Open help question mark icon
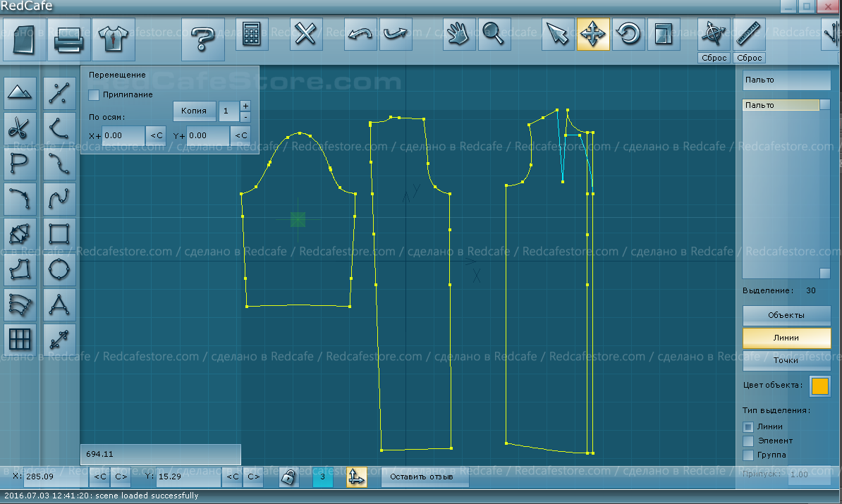The width and height of the screenshot is (842, 504). tap(202, 39)
